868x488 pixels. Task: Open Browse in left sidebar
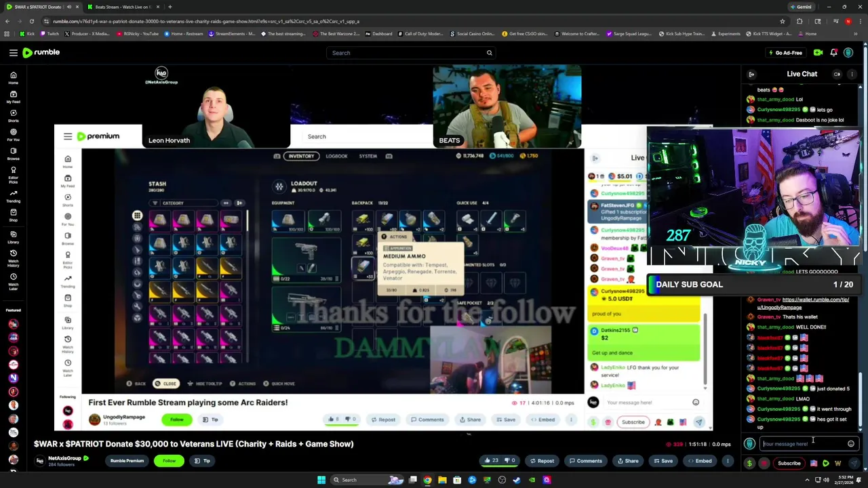point(13,154)
